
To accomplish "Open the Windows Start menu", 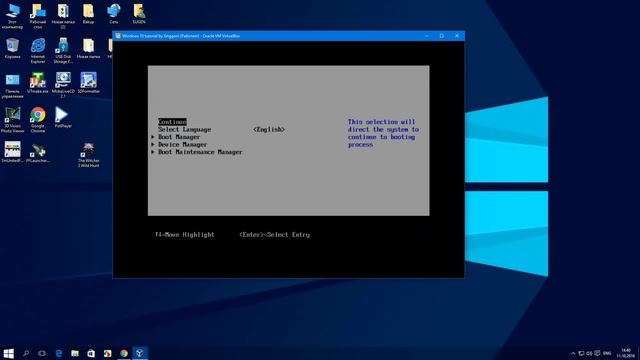I will tap(8, 353).
